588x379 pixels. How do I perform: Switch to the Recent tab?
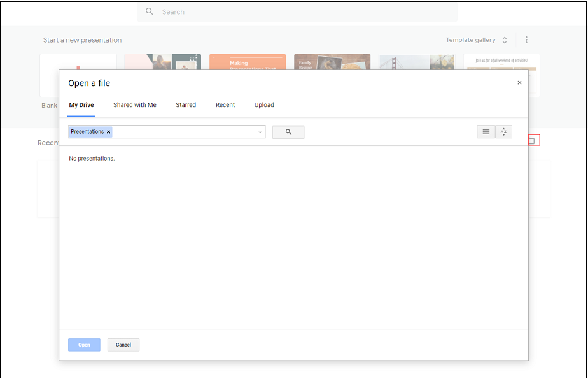click(225, 105)
